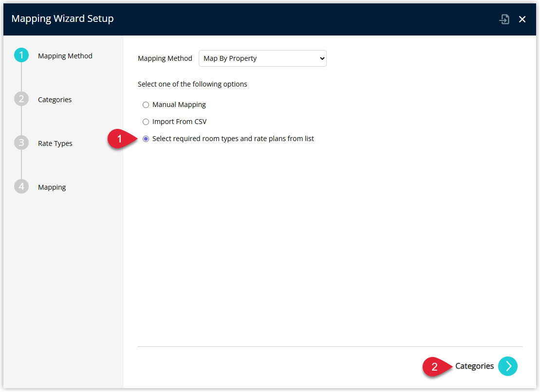This screenshot has width=540, height=392.
Task: Go to step 1 circle Mapping Method
Action: coord(21,55)
